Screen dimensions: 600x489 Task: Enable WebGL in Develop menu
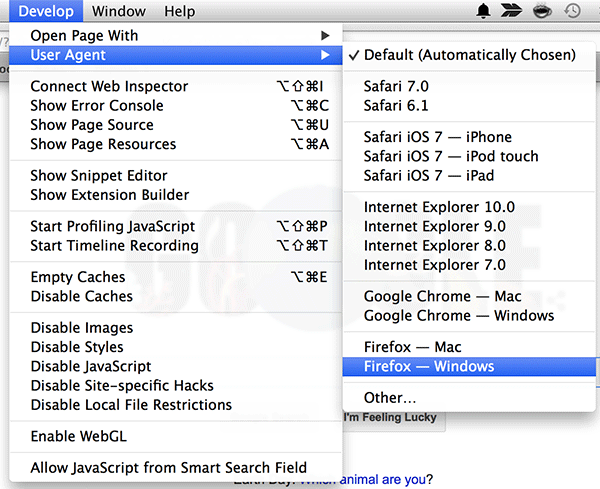tap(78, 436)
